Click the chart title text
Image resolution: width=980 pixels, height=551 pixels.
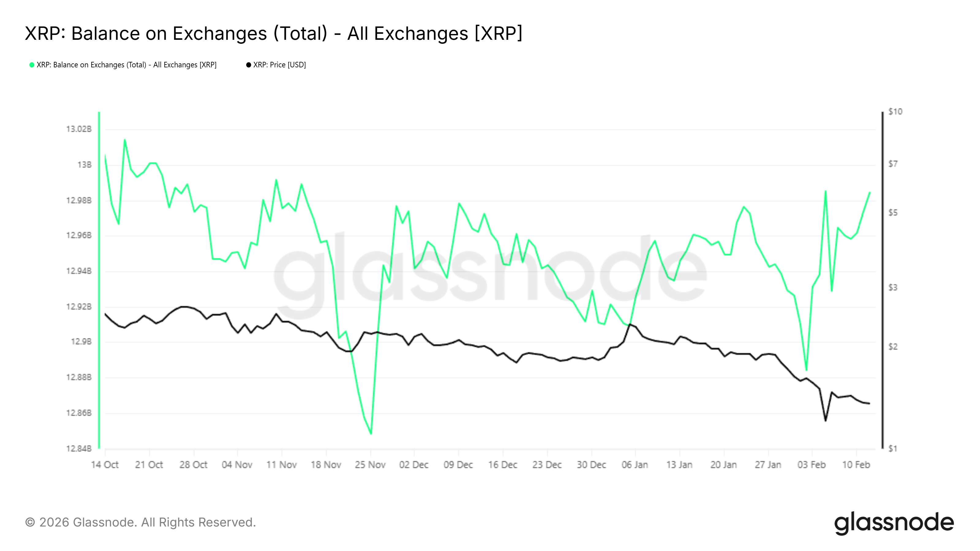[x=273, y=33]
